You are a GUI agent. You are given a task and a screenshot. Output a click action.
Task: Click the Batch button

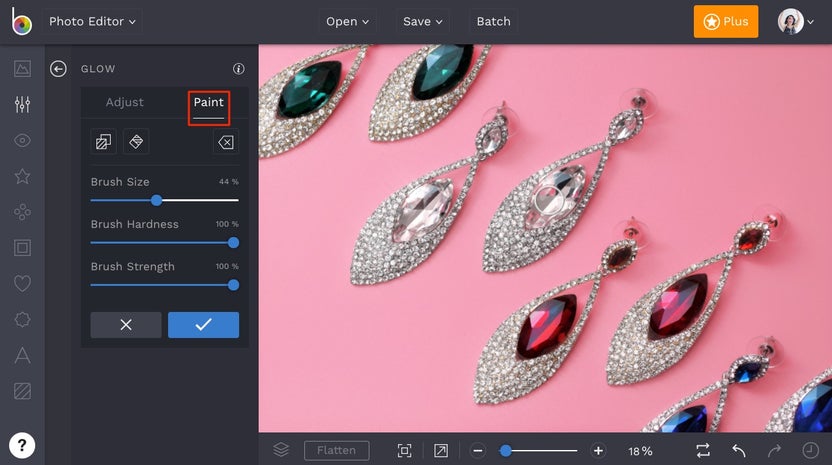[493, 22]
